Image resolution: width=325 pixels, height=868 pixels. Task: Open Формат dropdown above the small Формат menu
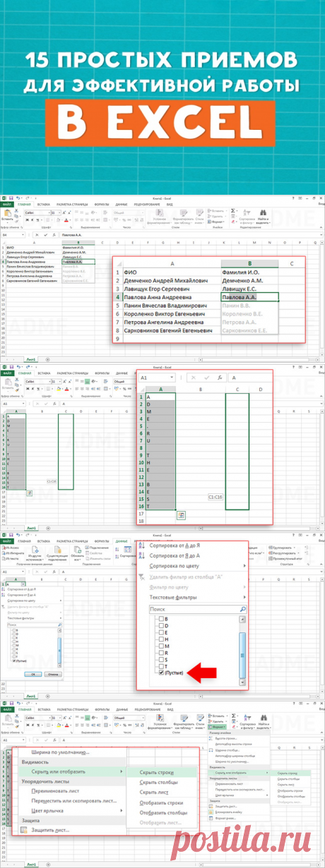point(218,726)
